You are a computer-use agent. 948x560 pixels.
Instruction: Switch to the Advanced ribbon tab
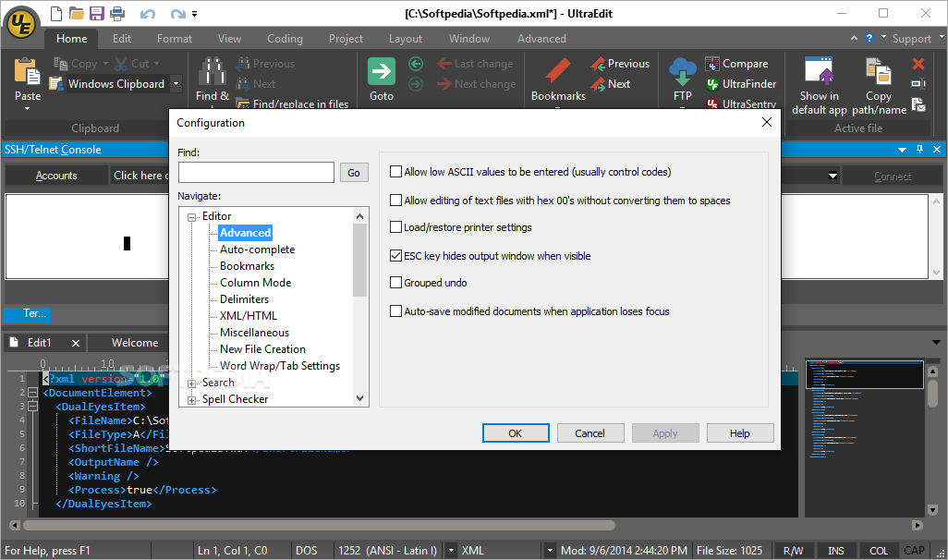[541, 39]
